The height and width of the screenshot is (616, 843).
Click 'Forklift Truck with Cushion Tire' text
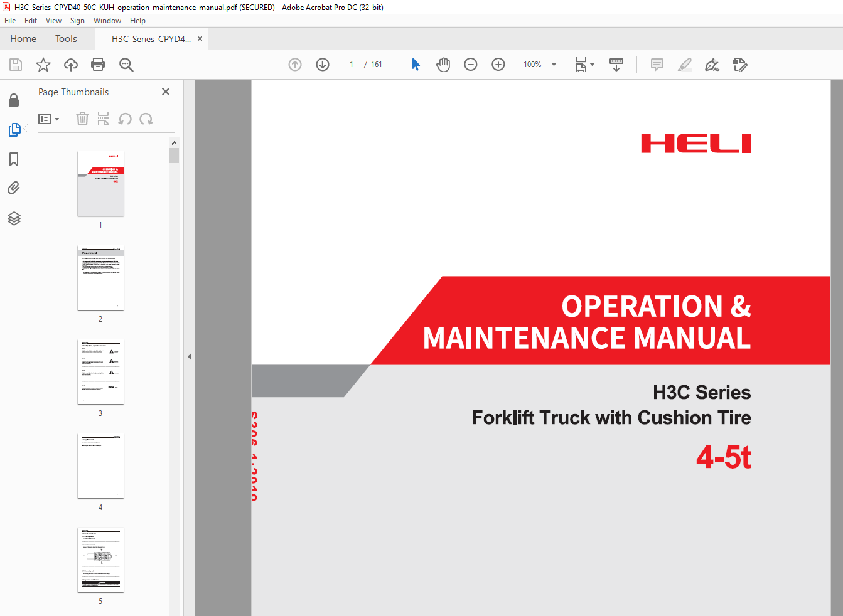pyautogui.click(x=611, y=418)
